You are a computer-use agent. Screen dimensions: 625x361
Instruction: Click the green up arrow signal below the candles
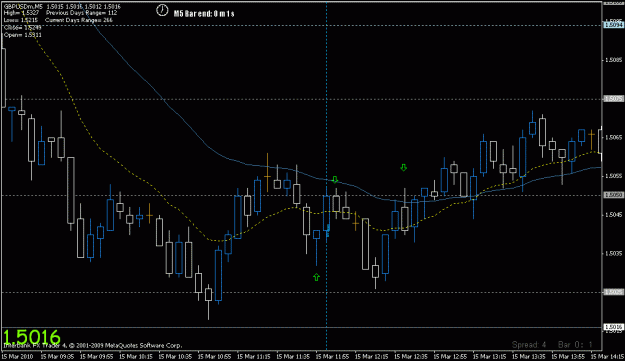point(316,277)
